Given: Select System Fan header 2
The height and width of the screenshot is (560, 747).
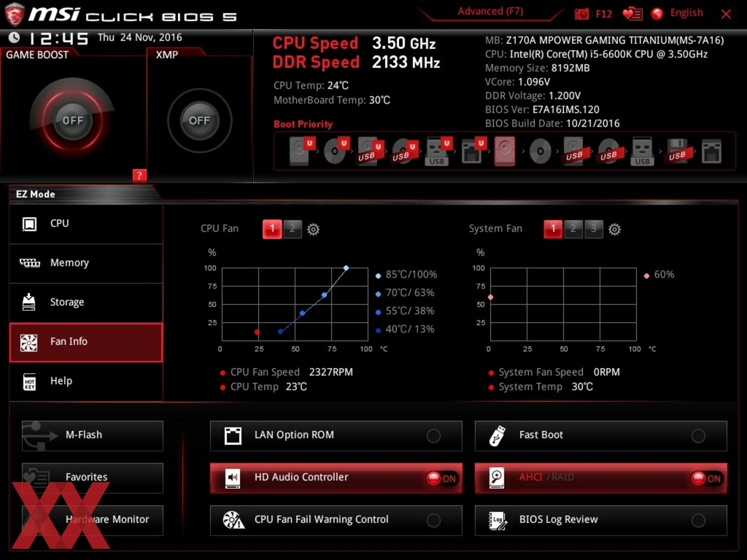Looking at the screenshot, I should coord(573,229).
